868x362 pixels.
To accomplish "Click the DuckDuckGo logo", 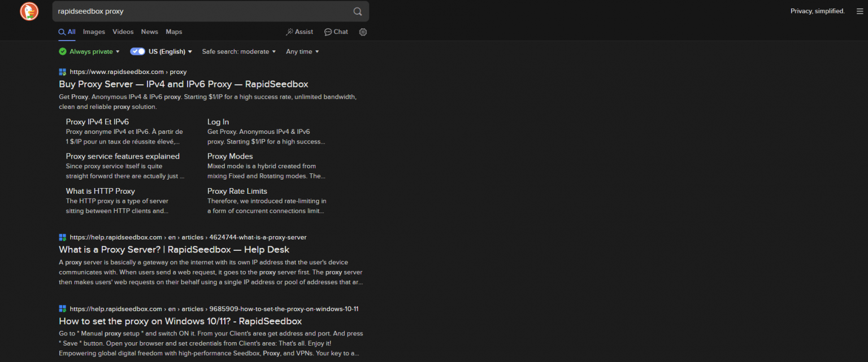I will click(28, 11).
